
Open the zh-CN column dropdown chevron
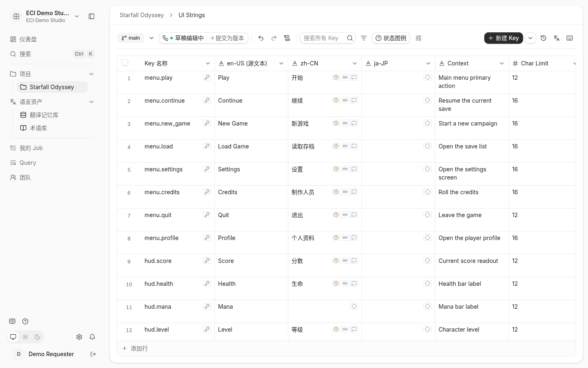[x=355, y=63]
